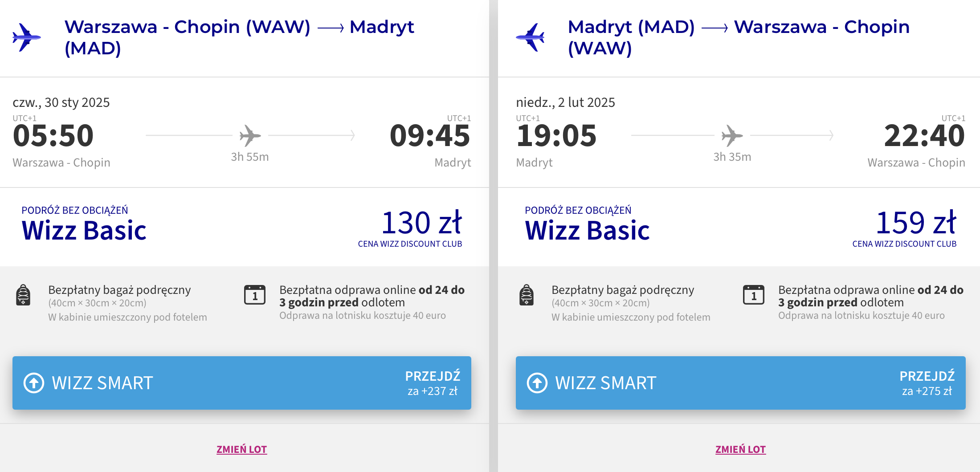Click ZMIEŃ LOT under the outbound flight

click(x=242, y=449)
